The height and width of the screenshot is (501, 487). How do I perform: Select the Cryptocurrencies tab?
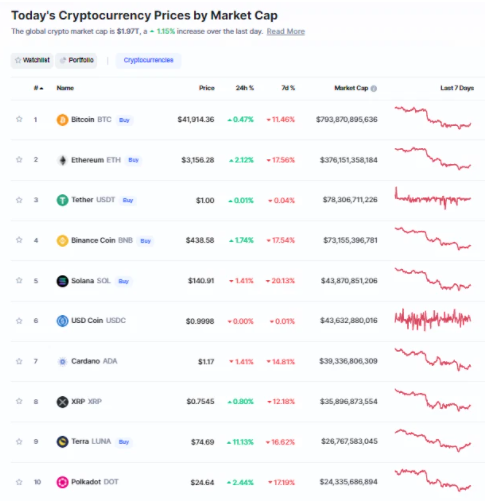[148, 60]
